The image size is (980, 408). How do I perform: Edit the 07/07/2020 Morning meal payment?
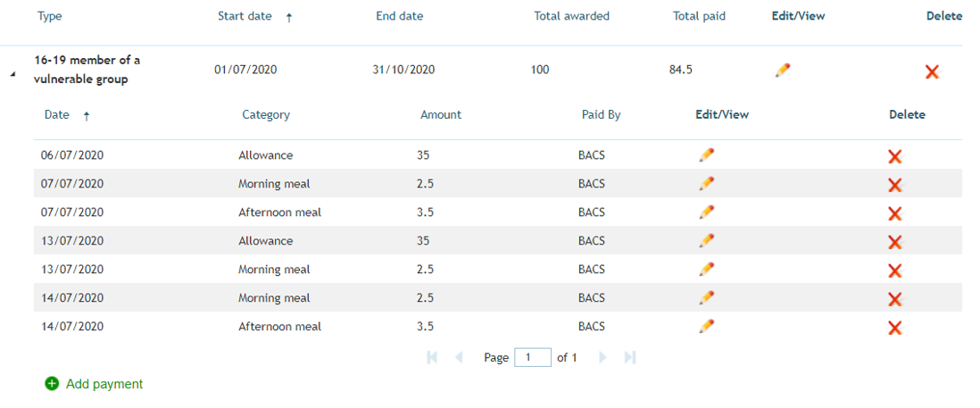[706, 183]
